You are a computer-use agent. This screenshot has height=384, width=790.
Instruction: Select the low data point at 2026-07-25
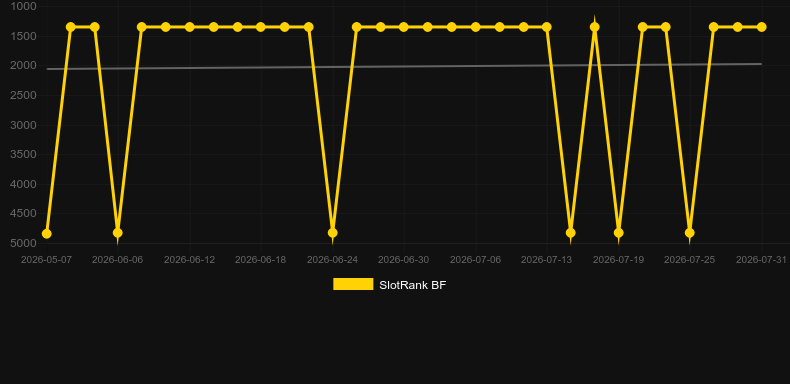click(x=690, y=233)
